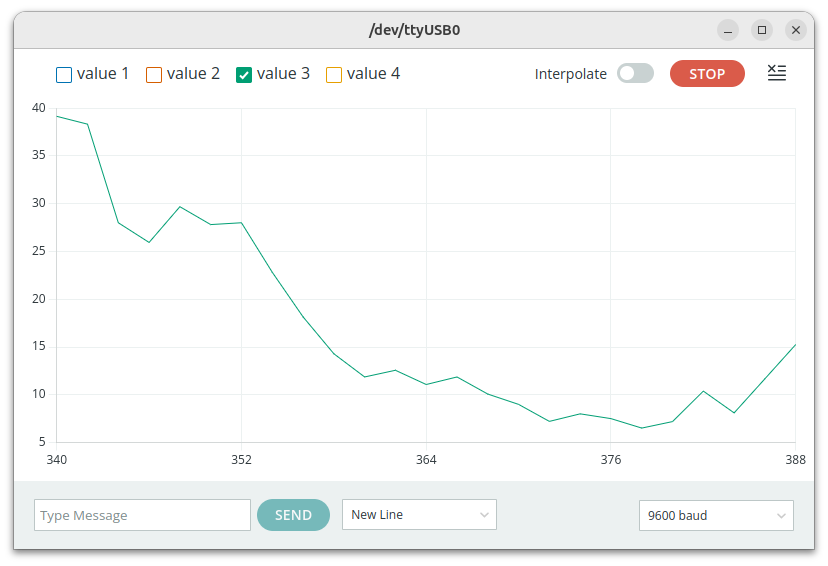Screen dimensions: 828x566
Task: Enable the value 1 checkbox
Action: point(64,74)
